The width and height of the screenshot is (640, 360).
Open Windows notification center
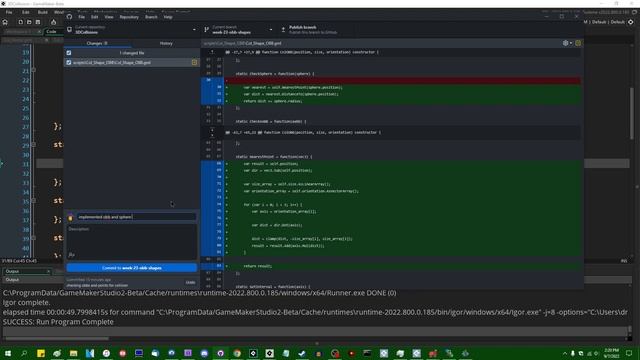(x=629, y=353)
